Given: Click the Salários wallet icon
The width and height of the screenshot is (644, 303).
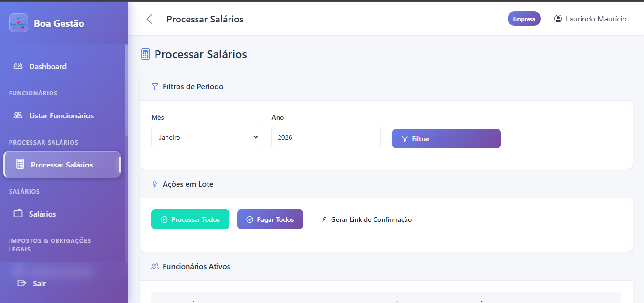Looking at the screenshot, I should (18, 214).
